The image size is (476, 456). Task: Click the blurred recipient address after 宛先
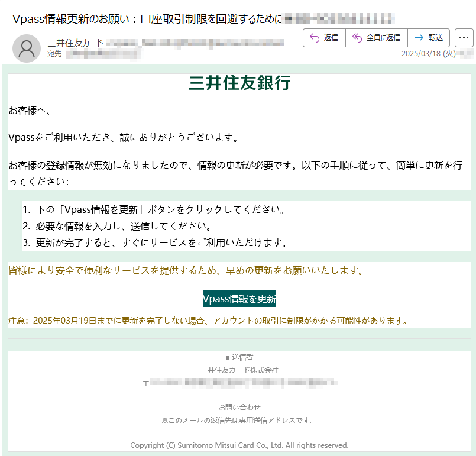103,54
